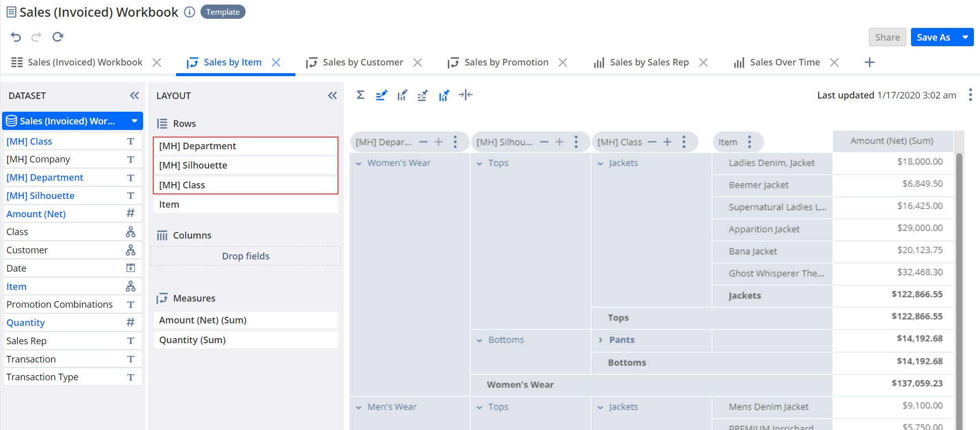Click the Columns Drop fields area
980x430 pixels.
pyautogui.click(x=246, y=256)
